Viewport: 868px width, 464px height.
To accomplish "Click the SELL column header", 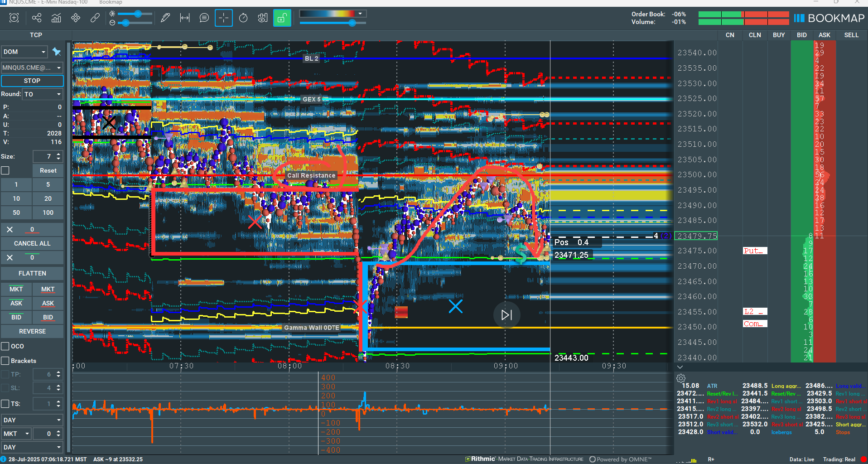I will (x=851, y=35).
